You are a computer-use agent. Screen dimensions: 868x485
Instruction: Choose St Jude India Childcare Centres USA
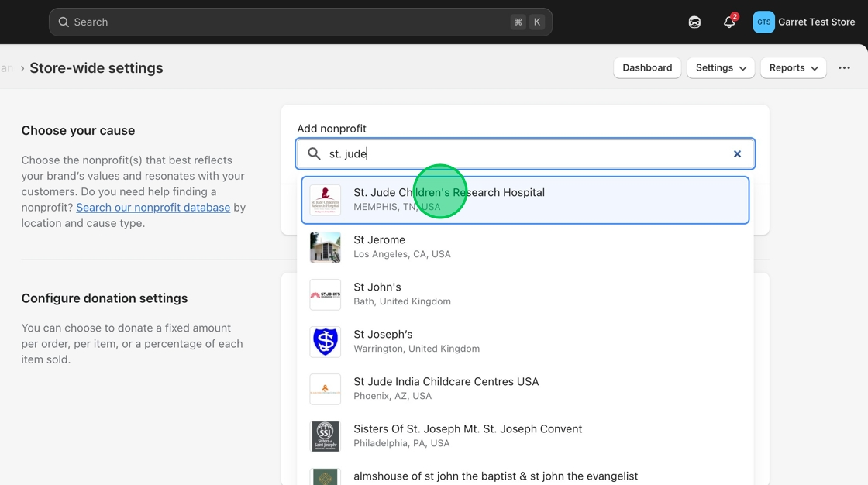[525, 389]
